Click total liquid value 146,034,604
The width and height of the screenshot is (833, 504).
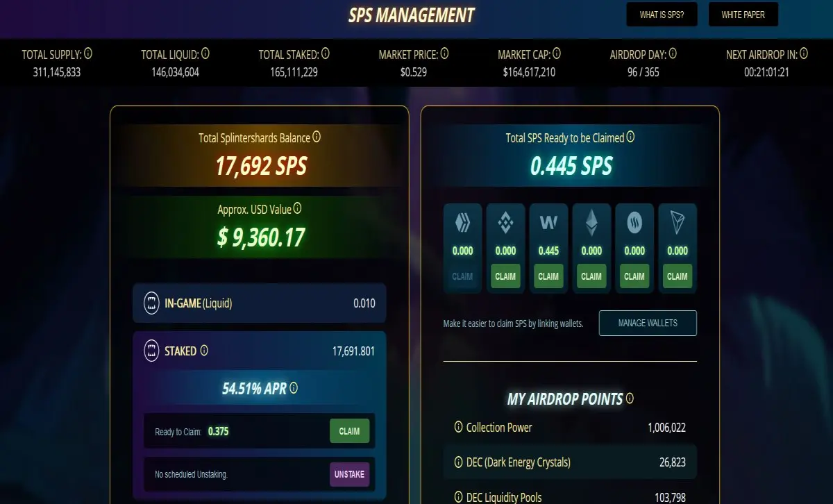click(x=175, y=72)
